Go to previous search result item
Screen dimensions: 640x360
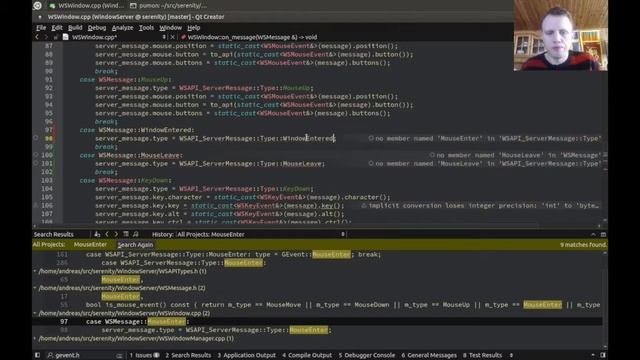coord(107,234)
